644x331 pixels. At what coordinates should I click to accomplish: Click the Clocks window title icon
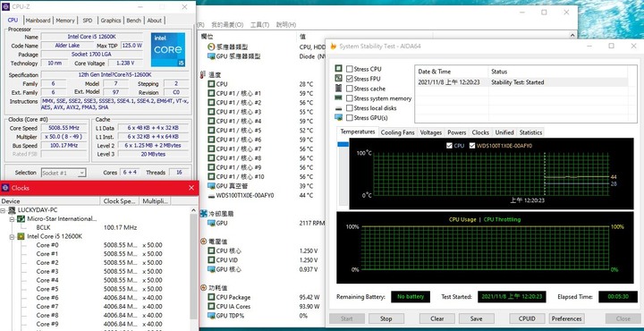click(5, 188)
